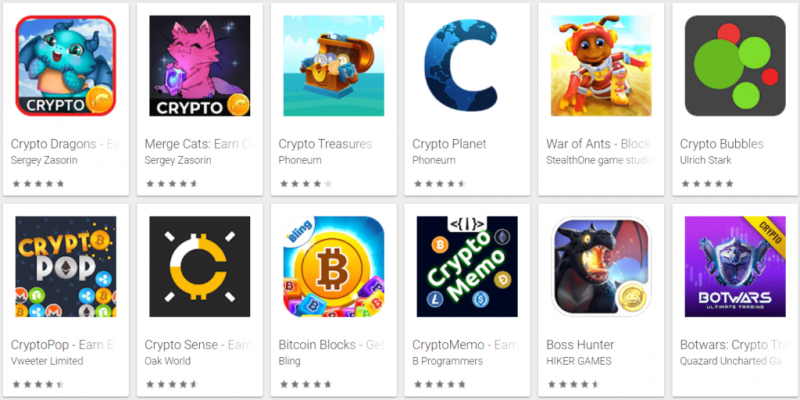Click the Sergey Zasorin developer under Crypto Dragons
The image size is (800, 400).
point(44,160)
